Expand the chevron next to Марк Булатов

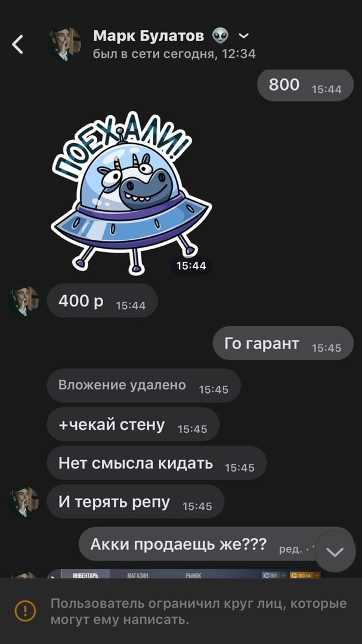[244, 36]
